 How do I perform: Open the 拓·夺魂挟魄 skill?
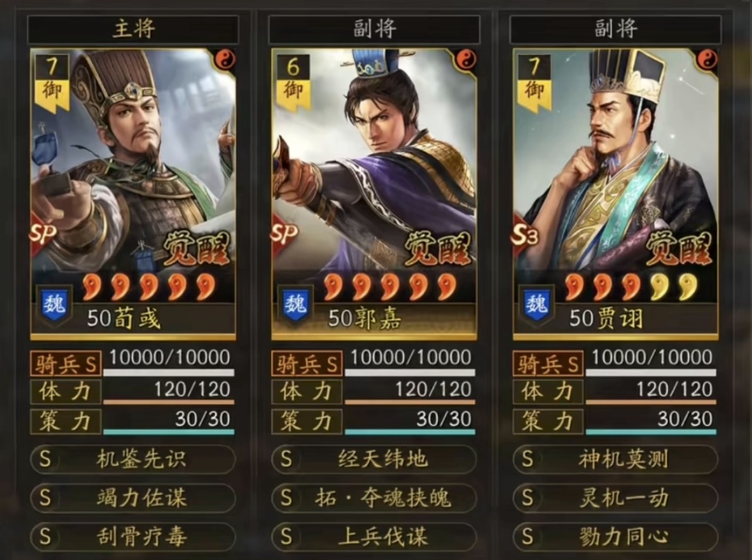(374, 497)
